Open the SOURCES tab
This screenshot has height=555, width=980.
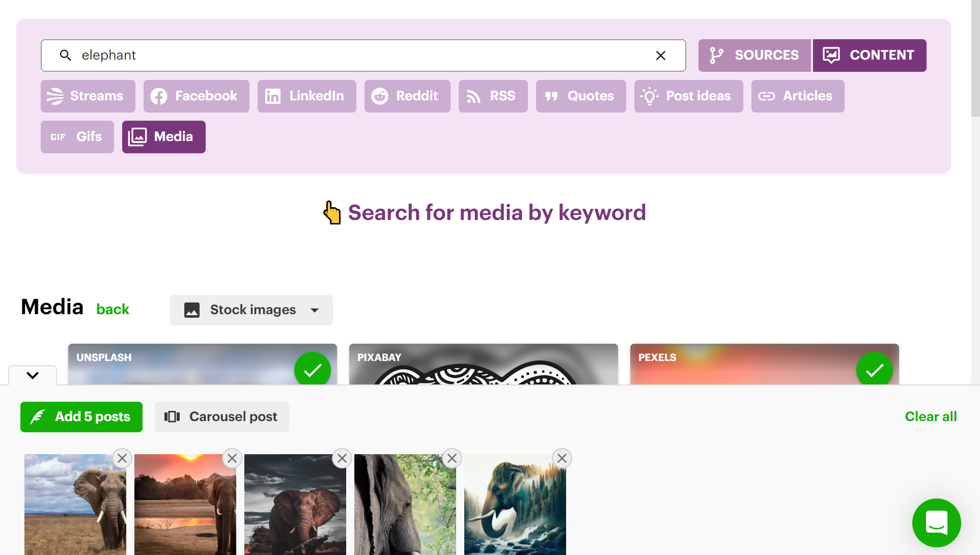click(x=753, y=55)
